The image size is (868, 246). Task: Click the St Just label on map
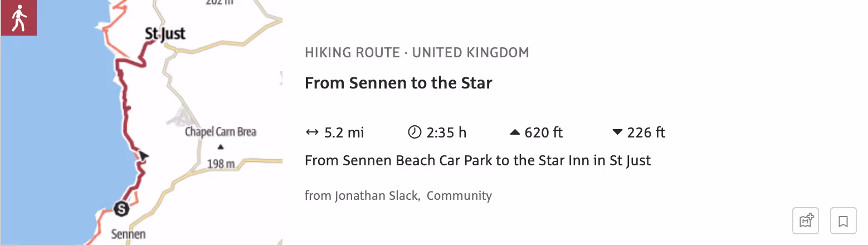(x=165, y=35)
